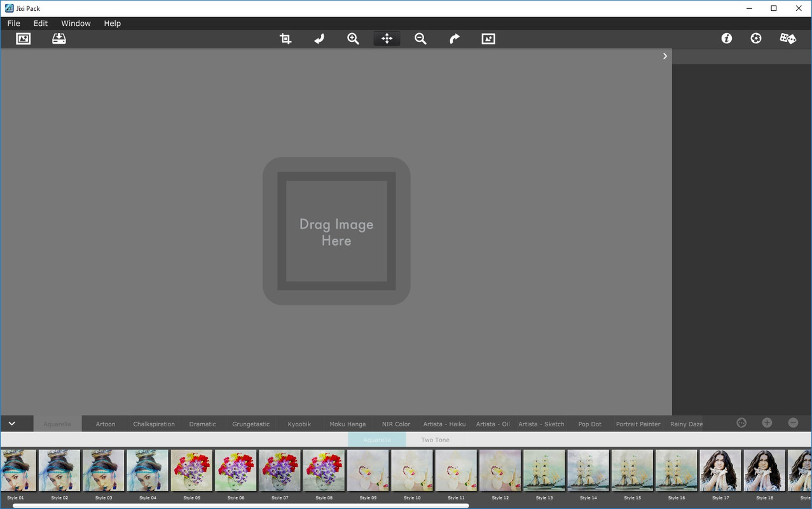Click the circular preset icon near plus button
This screenshot has width=812, height=509.
(741, 422)
